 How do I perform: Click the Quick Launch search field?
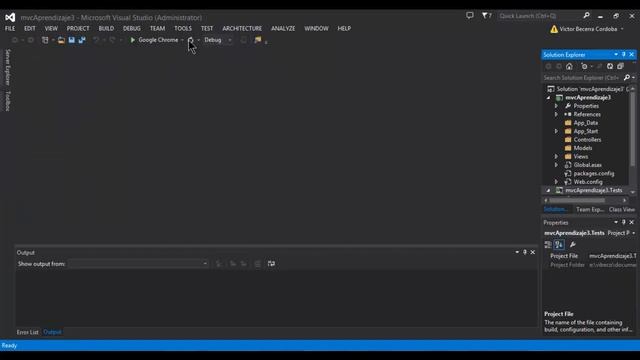point(540,16)
